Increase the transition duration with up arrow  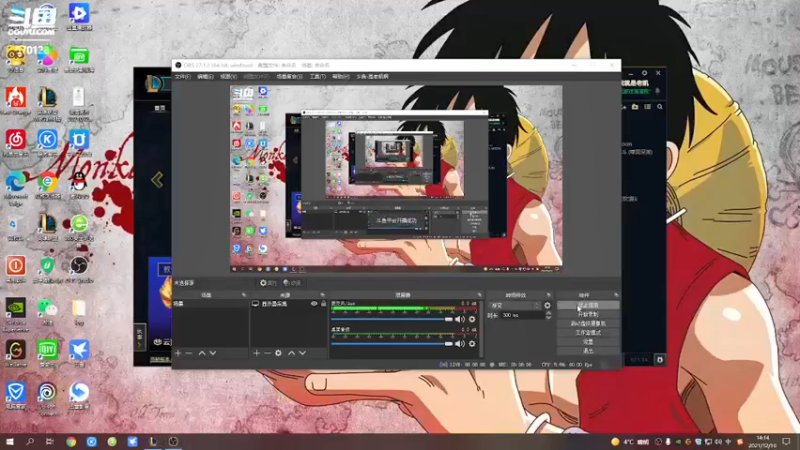coord(548,314)
